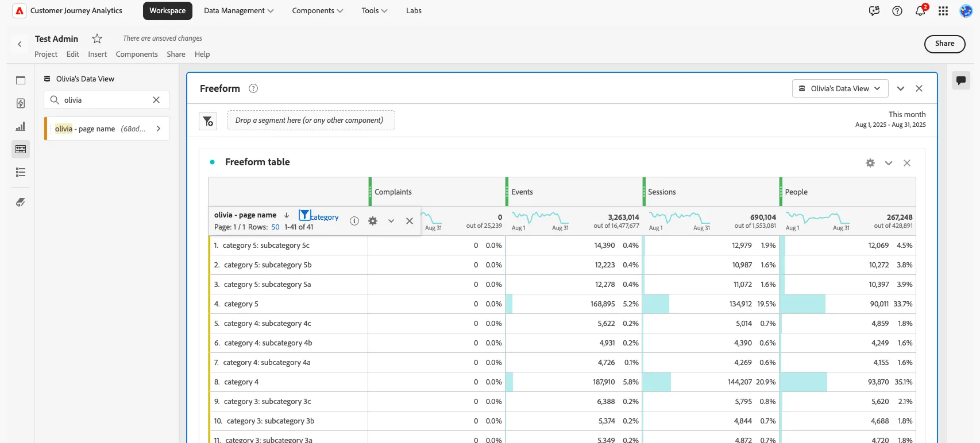Screen dimensions: 980x443
Task: Open the Labs link
Action: click(x=414, y=11)
